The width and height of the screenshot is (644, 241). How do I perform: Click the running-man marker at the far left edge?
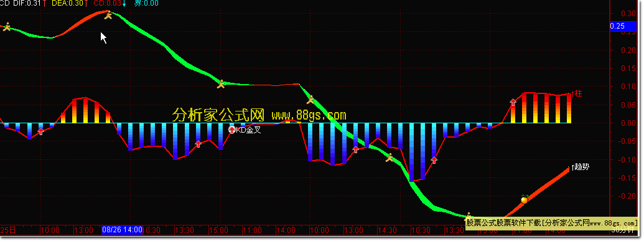(6, 27)
